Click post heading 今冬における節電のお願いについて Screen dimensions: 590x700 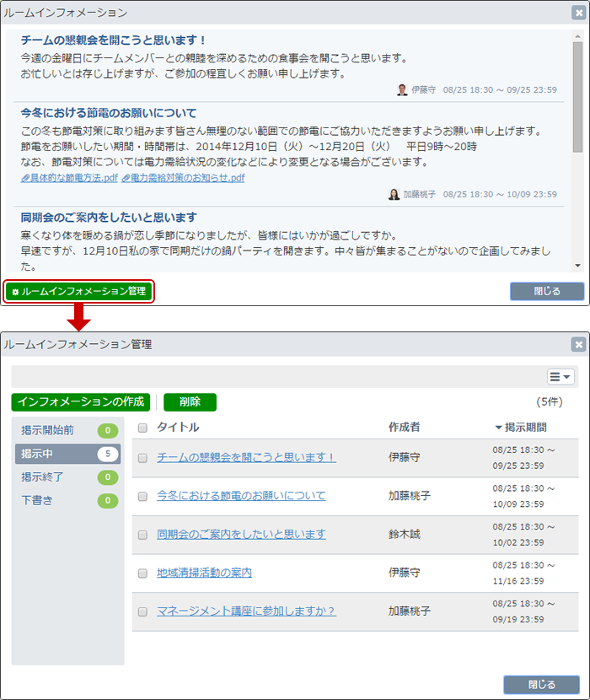pyautogui.click(x=109, y=113)
